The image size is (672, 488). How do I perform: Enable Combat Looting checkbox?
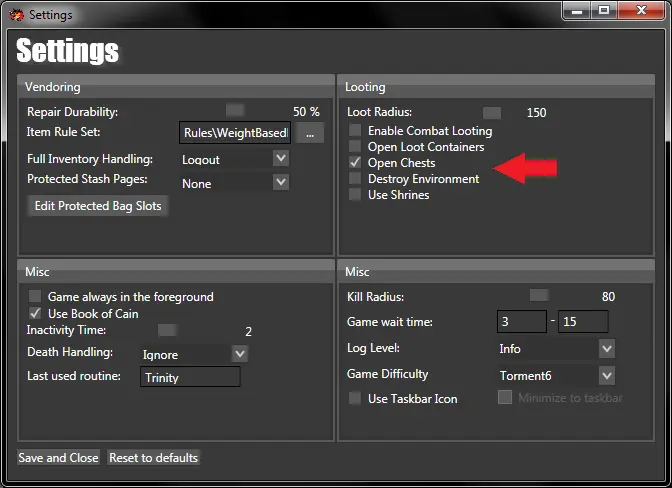pos(355,131)
